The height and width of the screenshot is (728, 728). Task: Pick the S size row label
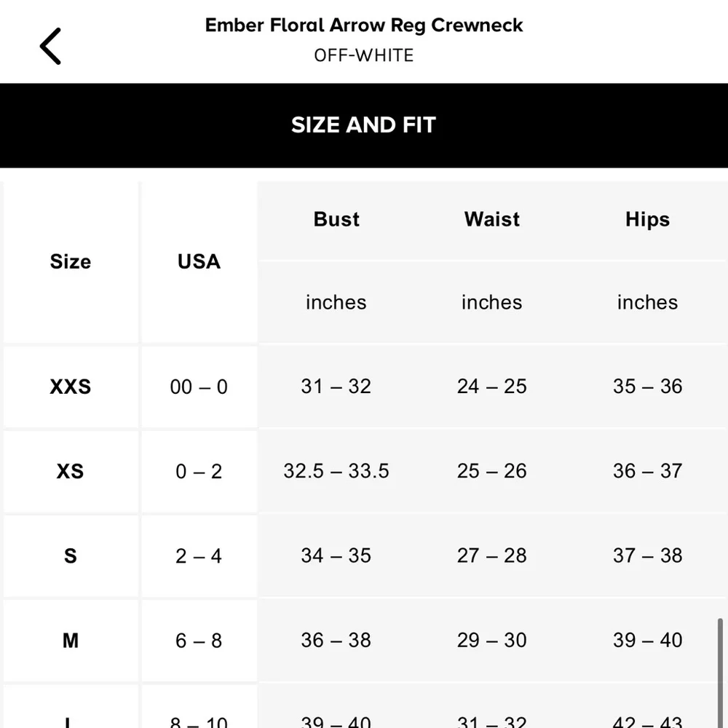pyautogui.click(x=71, y=556)
